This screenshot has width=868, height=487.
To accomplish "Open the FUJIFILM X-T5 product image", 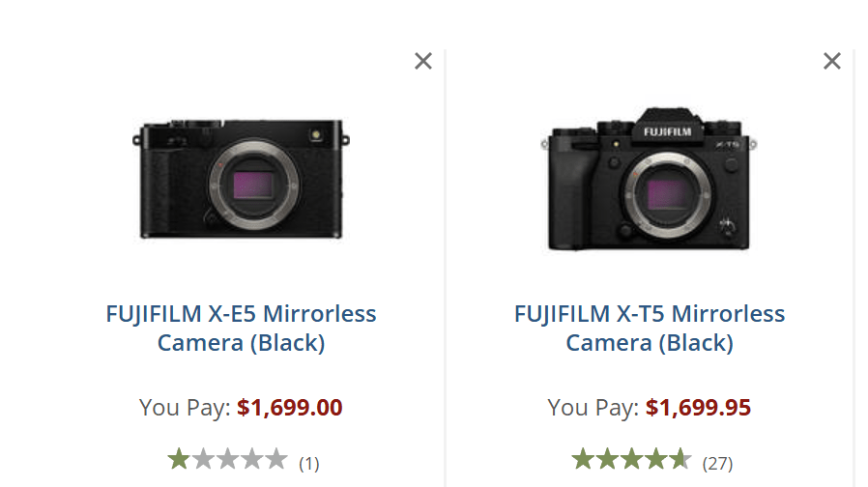I will (x=649, y=180).
